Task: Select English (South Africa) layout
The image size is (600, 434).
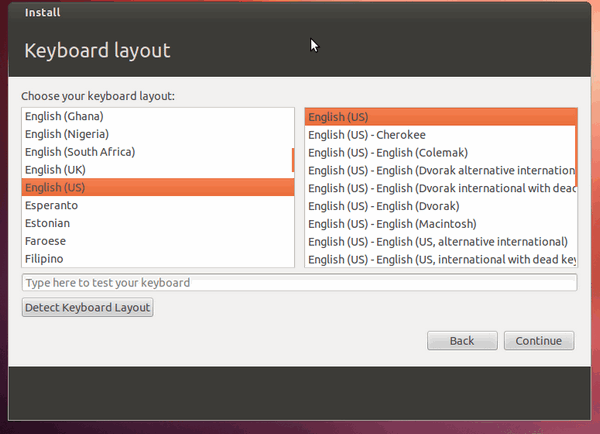Action: (x=79, y=152)
